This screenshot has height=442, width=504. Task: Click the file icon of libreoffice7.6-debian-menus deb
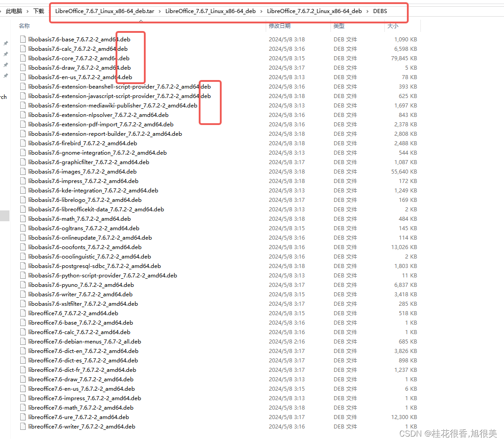[23, 341]
